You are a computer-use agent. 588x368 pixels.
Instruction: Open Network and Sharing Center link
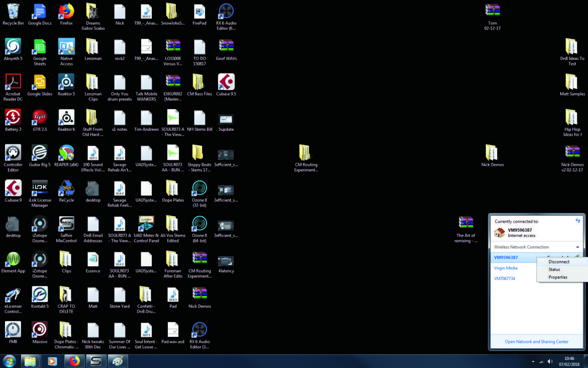coord(537,342)
